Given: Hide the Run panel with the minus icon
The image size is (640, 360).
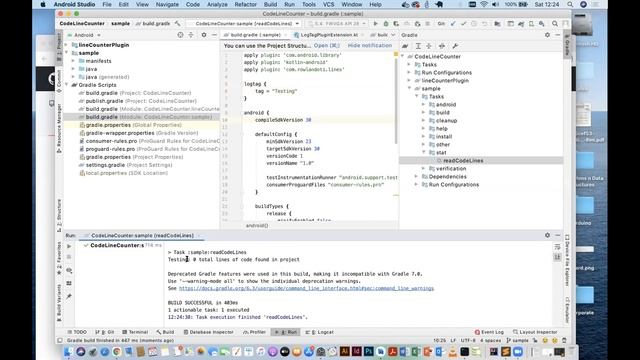Looking at the screenshot, I should [x=558, y=236].
